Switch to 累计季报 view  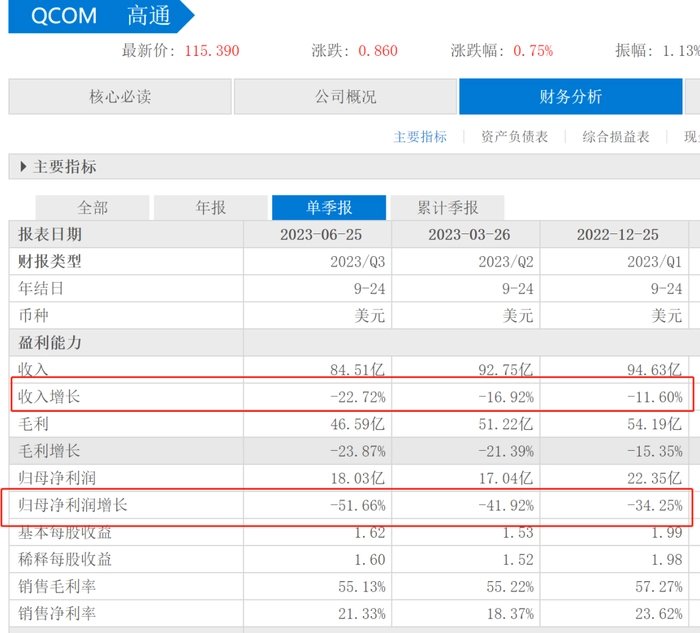click(447, 208)
